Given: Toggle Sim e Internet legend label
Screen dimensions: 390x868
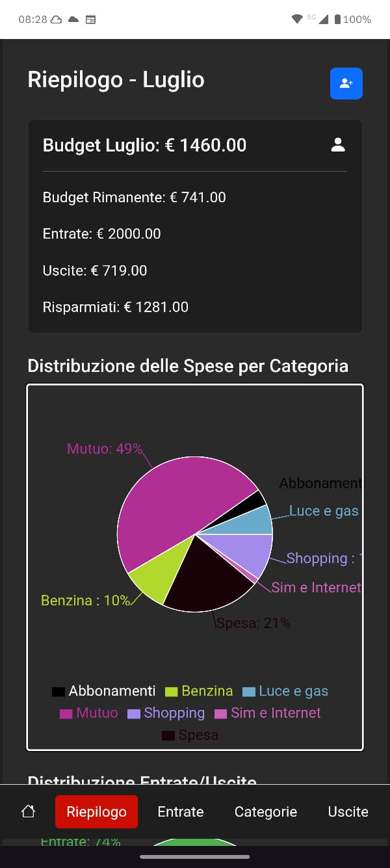Looking at the screenshot, I should pyautogui.click(x=276, y=713).
